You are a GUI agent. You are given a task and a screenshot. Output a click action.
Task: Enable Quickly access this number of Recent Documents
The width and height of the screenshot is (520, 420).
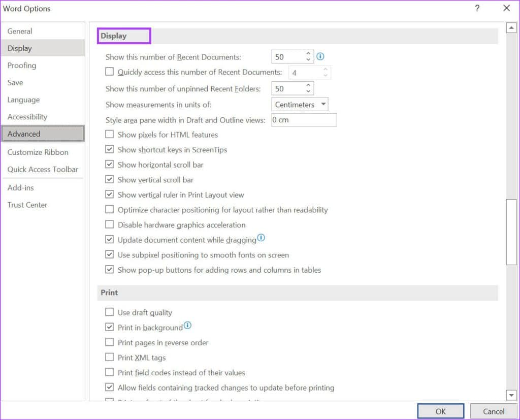click(109, 72)
